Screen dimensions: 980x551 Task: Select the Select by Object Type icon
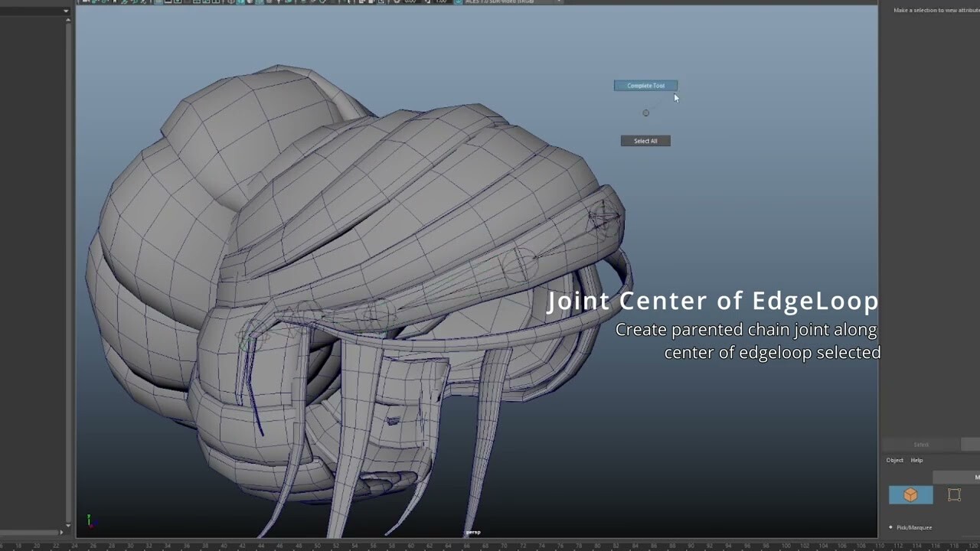(x=179, y=2)
